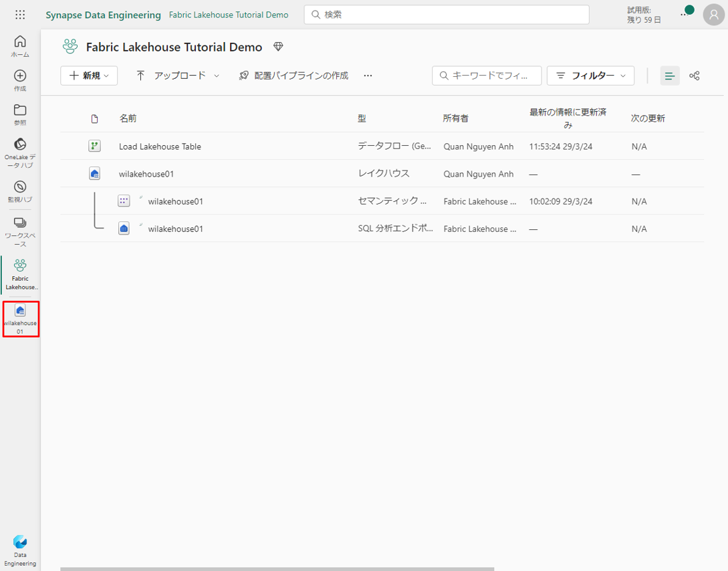Viewport: 728px width, 571px height.
Task: Go to Home (ホーム) in sidebar
Action: 20,46
